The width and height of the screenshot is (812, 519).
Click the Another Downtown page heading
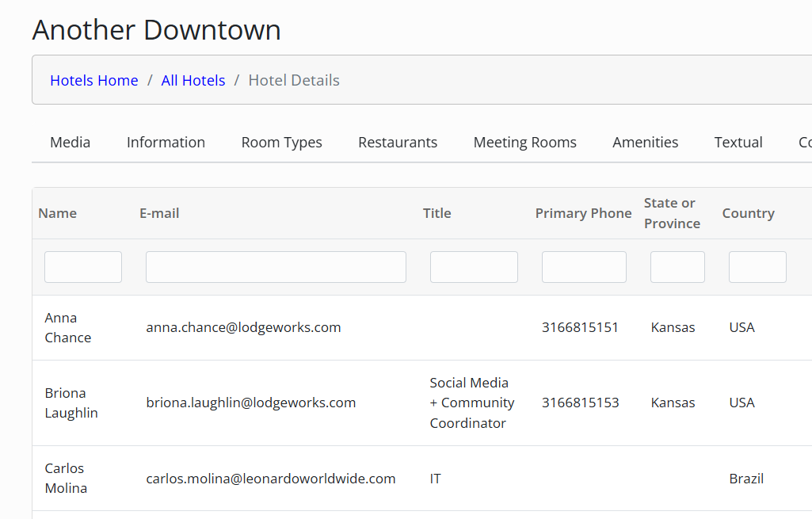click(x=156, y=29)
